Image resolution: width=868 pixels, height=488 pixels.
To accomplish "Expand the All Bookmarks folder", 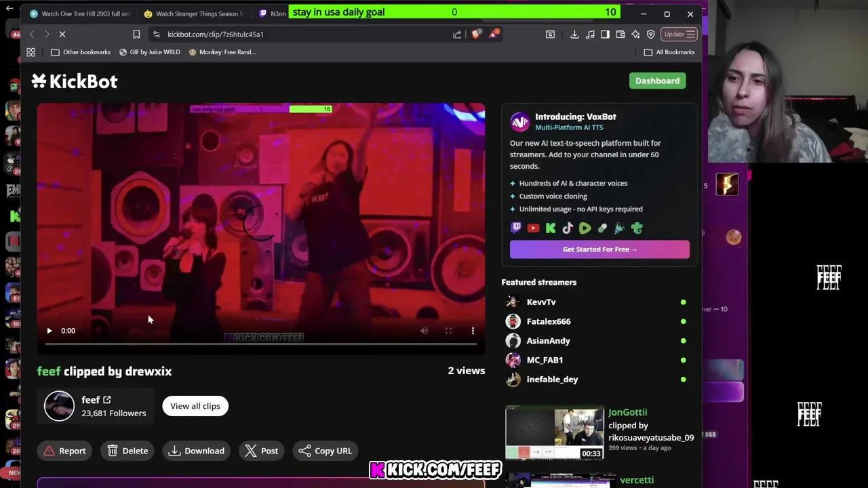I will (x=669, y=52).
